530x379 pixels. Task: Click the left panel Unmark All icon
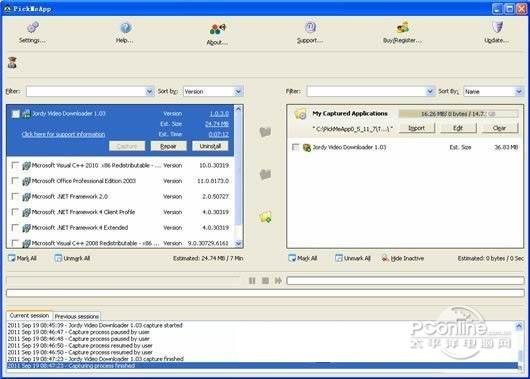click(x=58, y=258)
